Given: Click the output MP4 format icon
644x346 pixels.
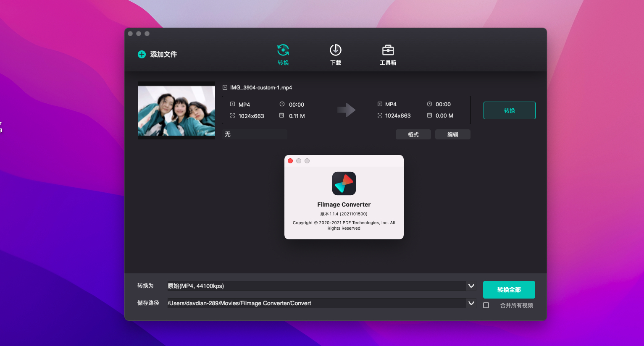Looking at the screenshot, I should (x=380, y=104).
